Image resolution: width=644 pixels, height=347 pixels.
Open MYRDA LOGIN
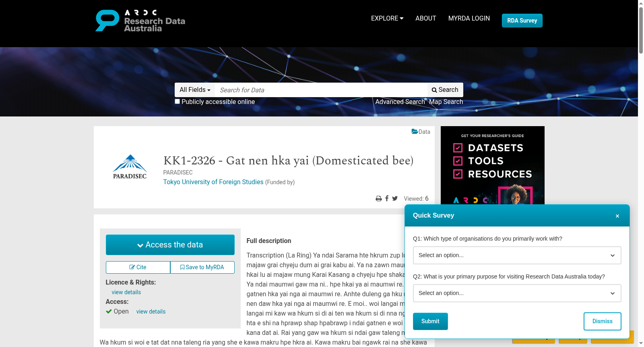[x=469, y=18]
